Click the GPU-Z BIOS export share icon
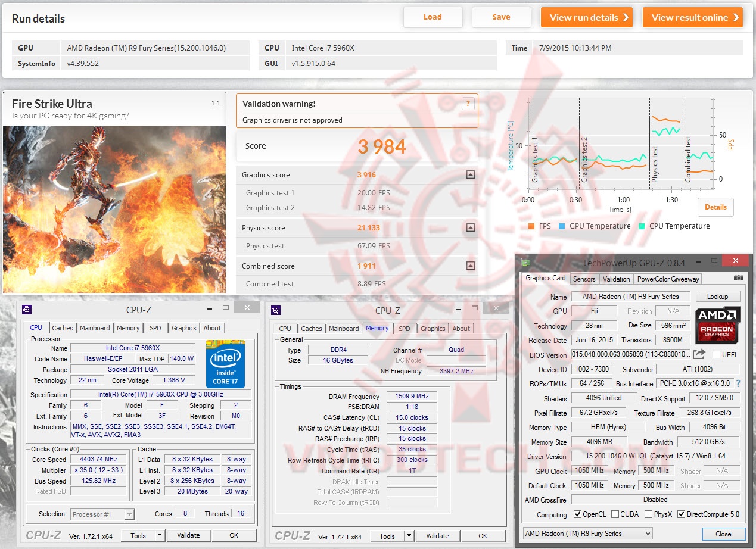This screenshot has width=756, height=549. point(699,355)
